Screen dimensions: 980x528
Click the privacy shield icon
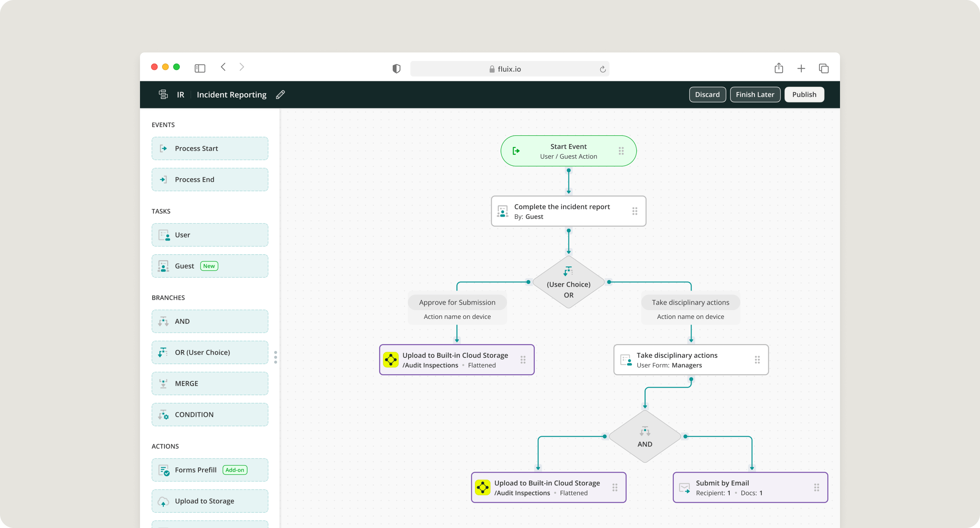397,69
